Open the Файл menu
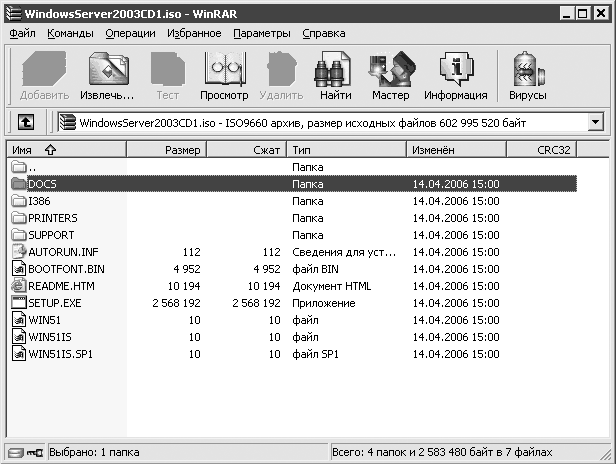The image size is (616, 464). point(22,33)
